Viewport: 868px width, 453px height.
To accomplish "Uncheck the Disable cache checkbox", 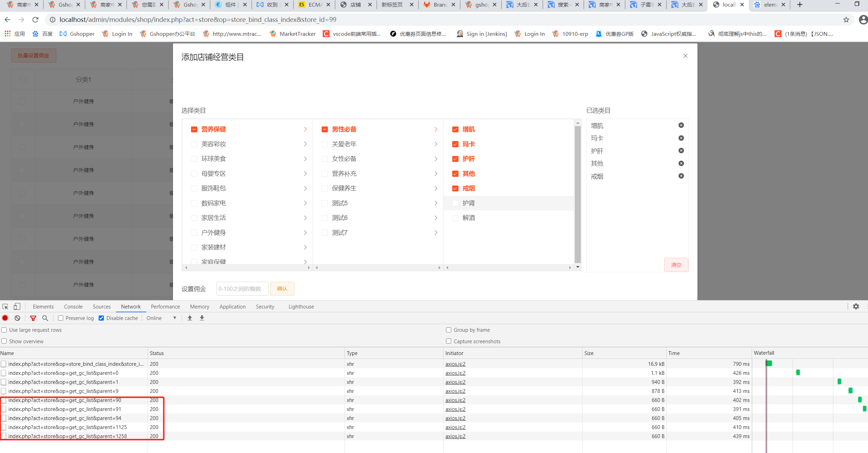I will tap(101, 318).
